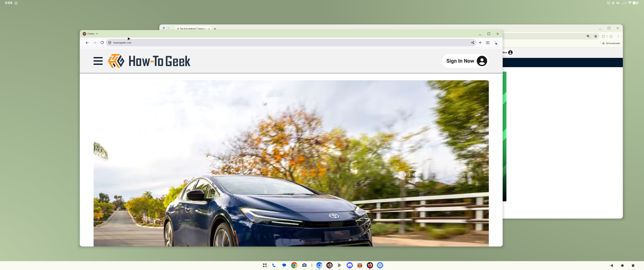Open the app drawer from the taskbar
644x270 pixels.
click(265, 265)
